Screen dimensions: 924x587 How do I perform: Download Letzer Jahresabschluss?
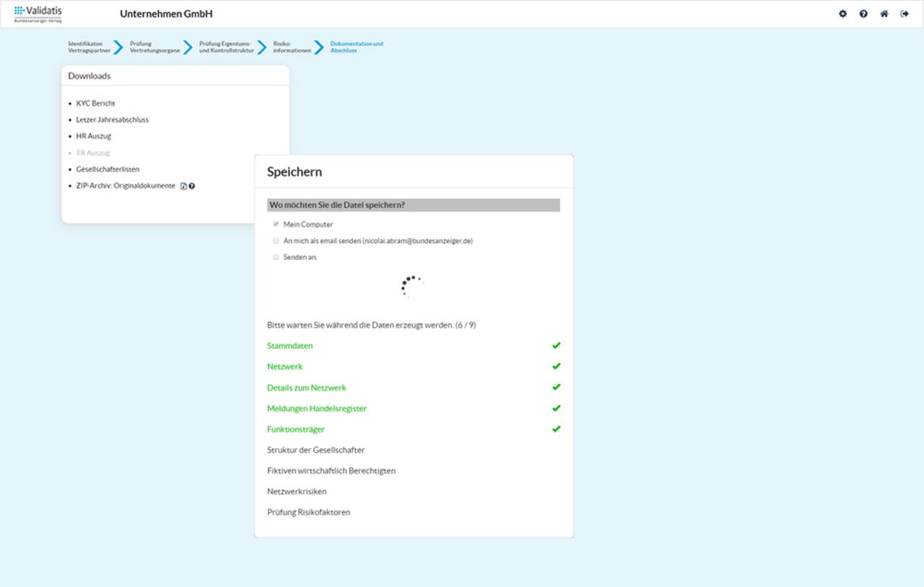[x=113, y=120]
